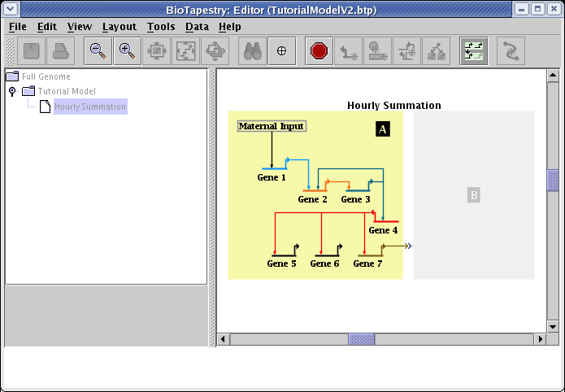Screen dimensions: 565x392
Task: Toggle the highlighted pulldown mode toolbar button
Action: pyautogui.click(x=473, y=50)
